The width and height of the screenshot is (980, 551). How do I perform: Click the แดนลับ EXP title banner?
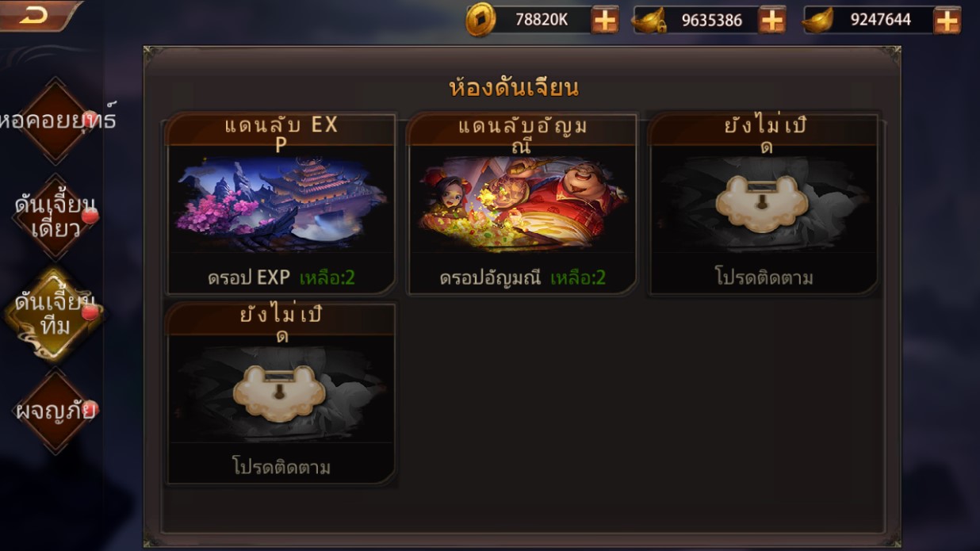pos(281,131)
